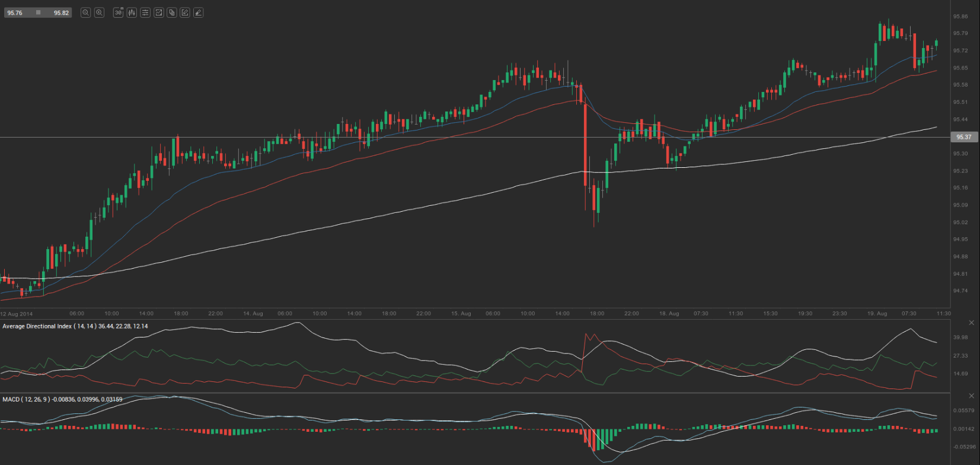Click the 95.76 sell price
The image size is (980, 465).
pos(15,12)
